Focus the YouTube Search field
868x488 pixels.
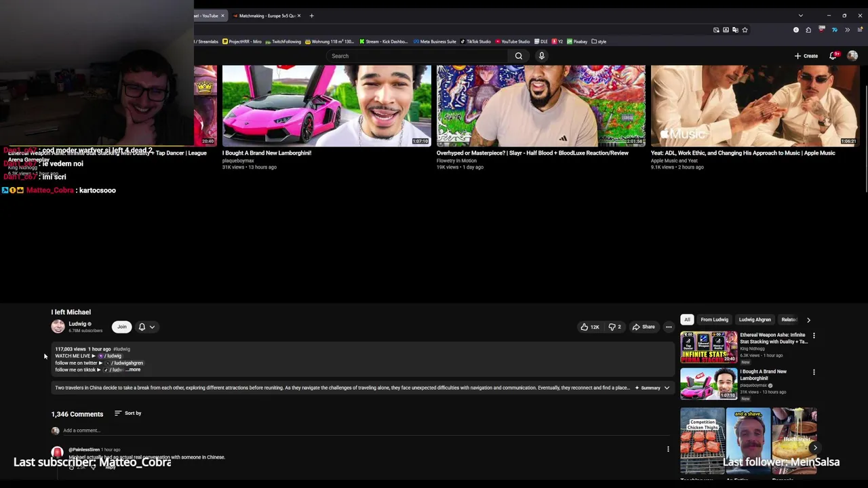click(417, 56)
